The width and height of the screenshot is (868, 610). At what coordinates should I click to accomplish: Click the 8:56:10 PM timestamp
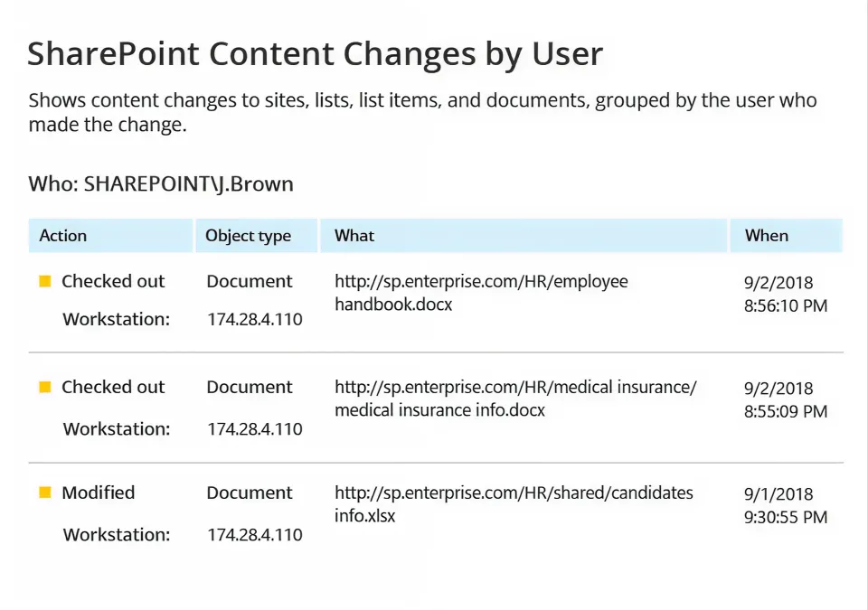click(x=785, y=305)
